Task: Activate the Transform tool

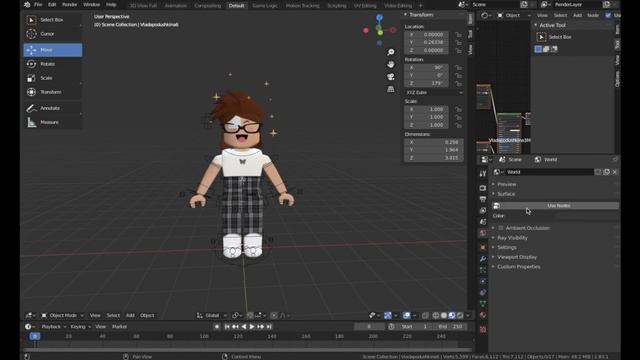Action: click(53, 92)
